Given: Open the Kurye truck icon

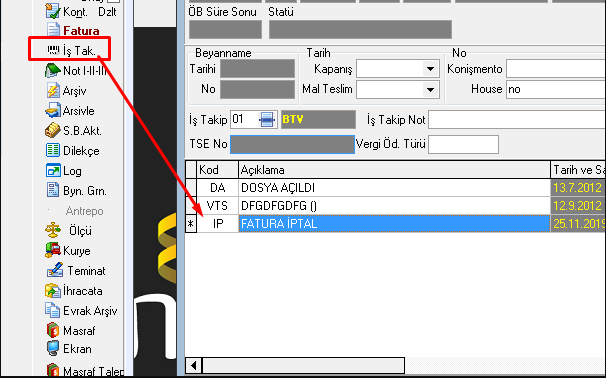Looking at the screenshot, I should tap(53, 250).
